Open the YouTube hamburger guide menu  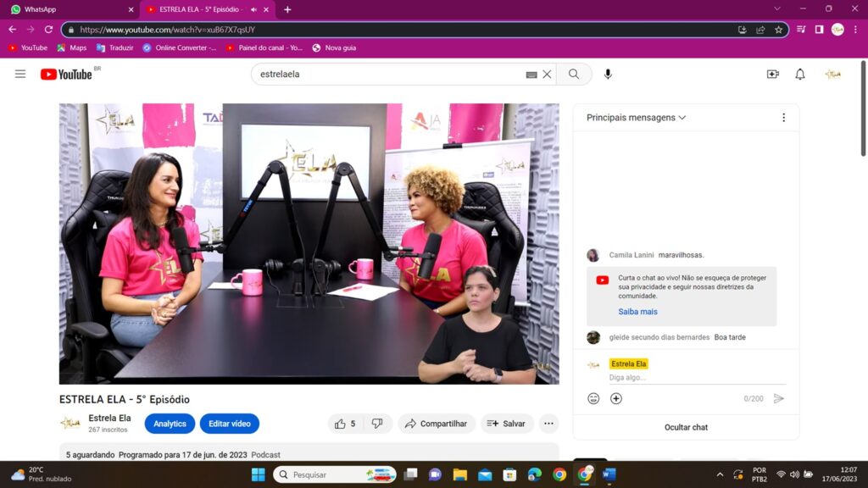(x=20, y=75)
